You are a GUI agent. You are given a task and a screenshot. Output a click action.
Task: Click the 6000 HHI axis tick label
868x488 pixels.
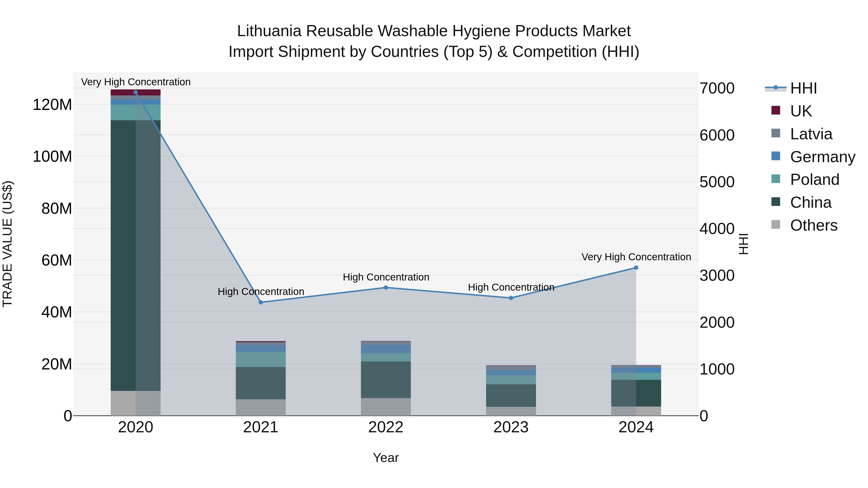tap(717, 135)
